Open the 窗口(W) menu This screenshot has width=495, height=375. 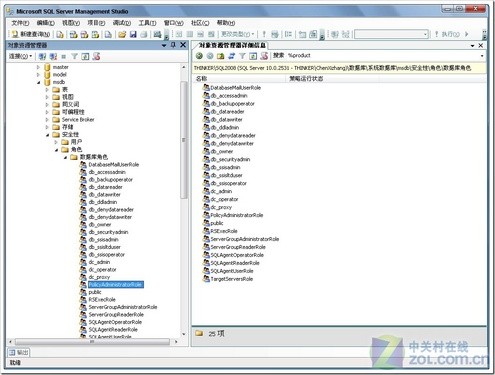click(x=174, y=23)
